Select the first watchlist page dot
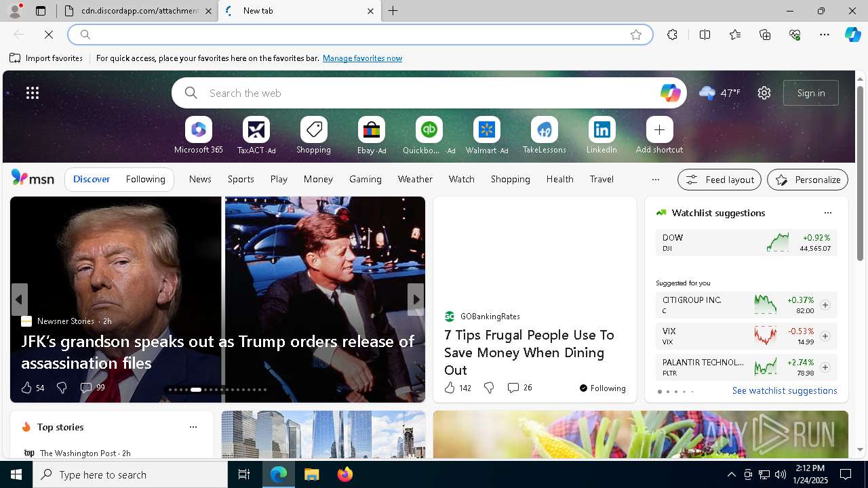The height and width of the screenshot is (488, 868). click(660, 392)
